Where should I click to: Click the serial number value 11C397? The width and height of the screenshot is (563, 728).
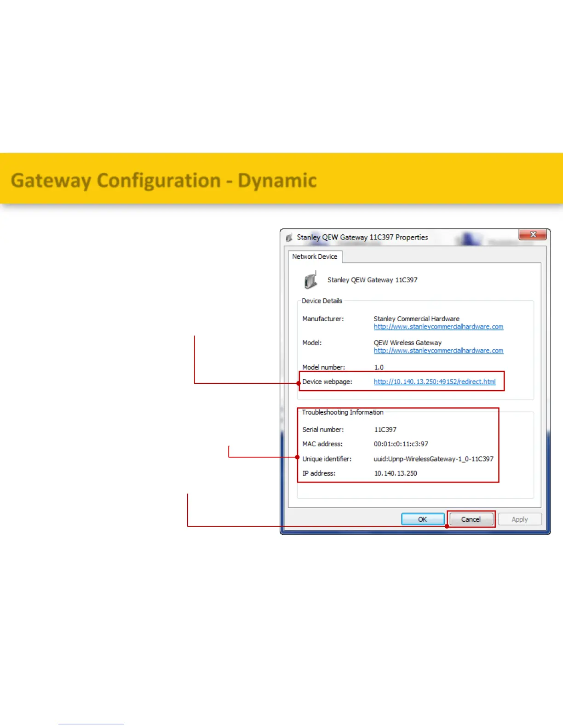pyautogui.click(x=385, y=430)
